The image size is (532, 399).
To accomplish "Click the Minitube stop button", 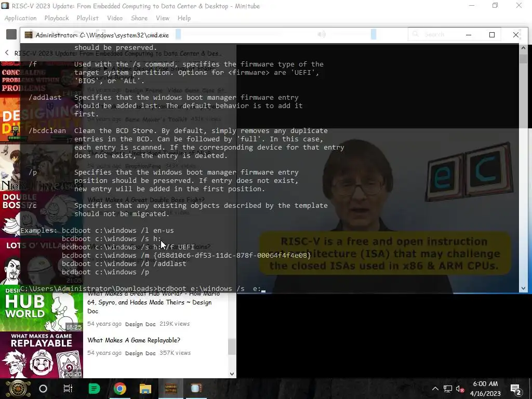I will [x=11, y=34].
